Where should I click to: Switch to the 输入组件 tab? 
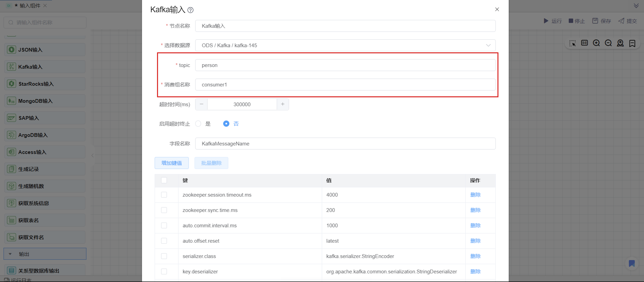30,5
